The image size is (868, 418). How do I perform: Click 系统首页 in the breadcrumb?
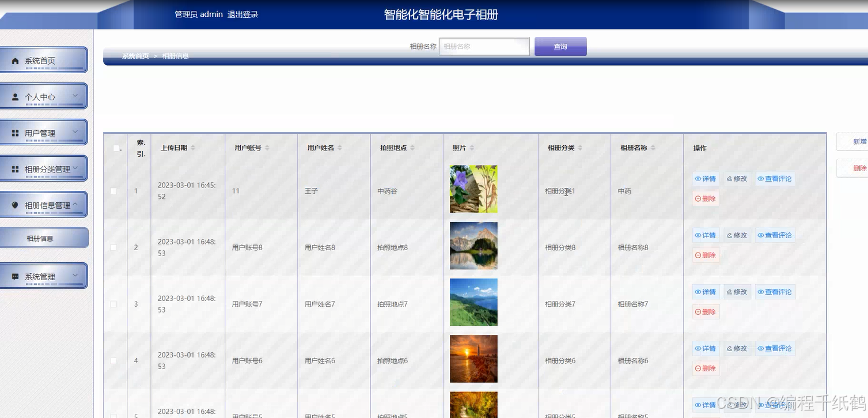click(135, 56)
